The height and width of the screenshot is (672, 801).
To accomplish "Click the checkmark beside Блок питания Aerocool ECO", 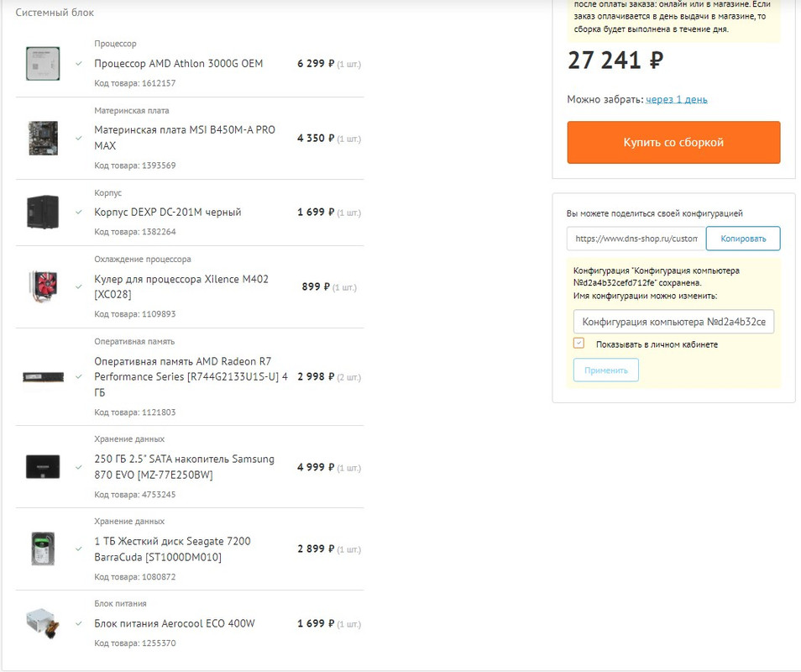I will point(79,623).
